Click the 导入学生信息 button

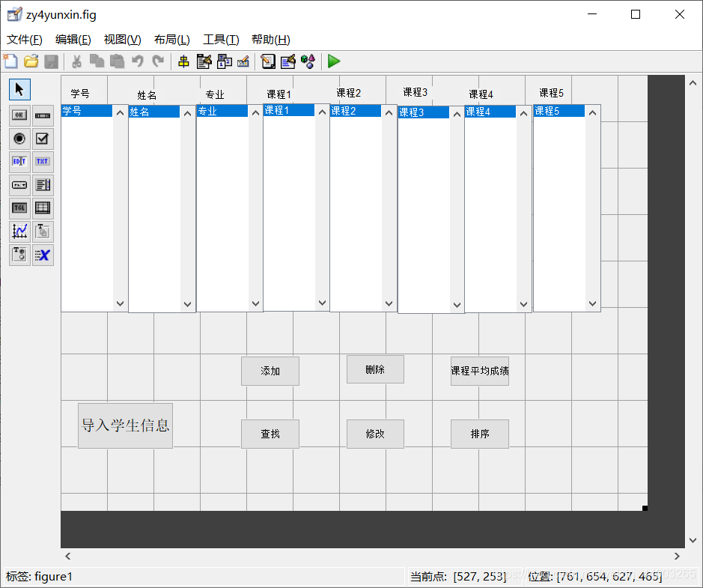126,425
